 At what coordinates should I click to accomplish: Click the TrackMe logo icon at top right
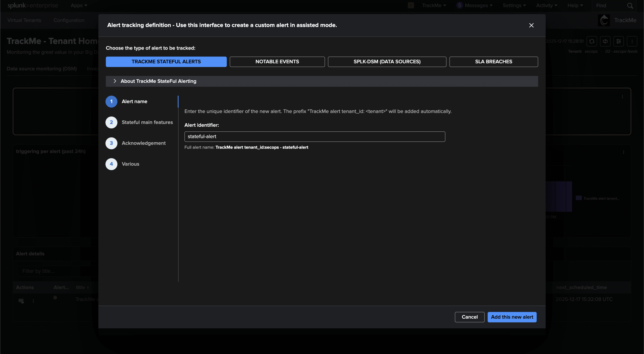pos(604,20)
